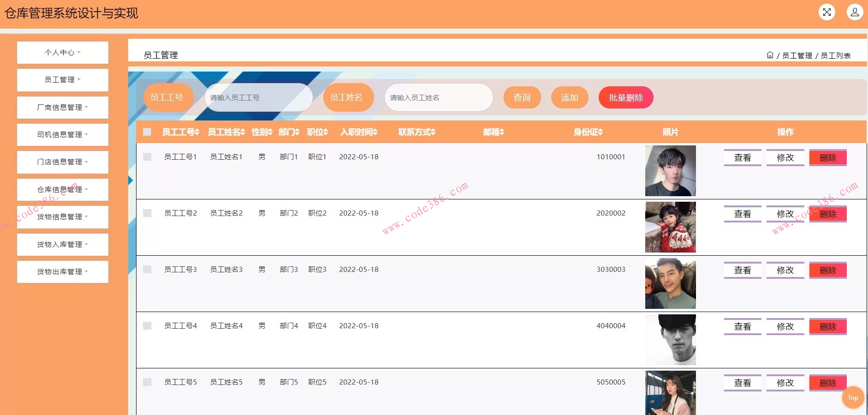Sort the table by 部门 column

coord(289,132)
